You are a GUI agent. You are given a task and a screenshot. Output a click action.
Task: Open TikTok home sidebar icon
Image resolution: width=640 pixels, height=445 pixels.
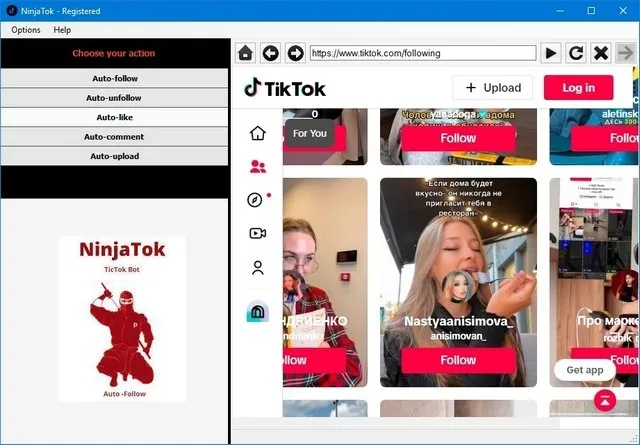pos(258,133)
